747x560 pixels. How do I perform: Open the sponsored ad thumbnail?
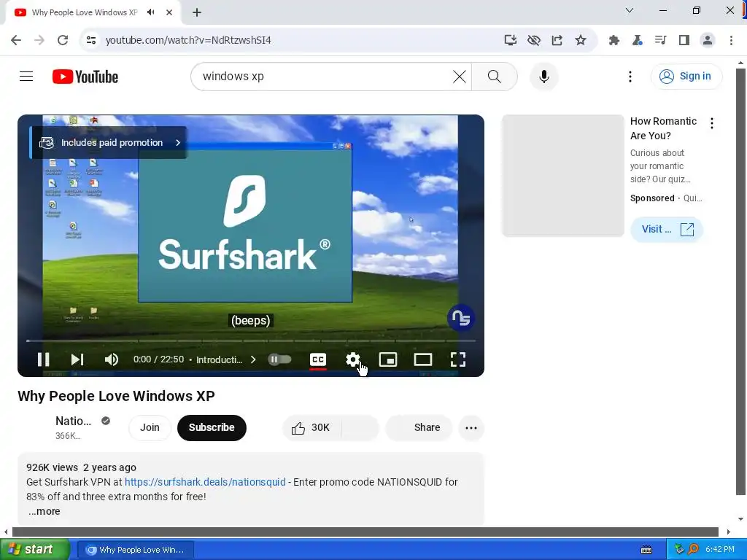pos(563,175)
